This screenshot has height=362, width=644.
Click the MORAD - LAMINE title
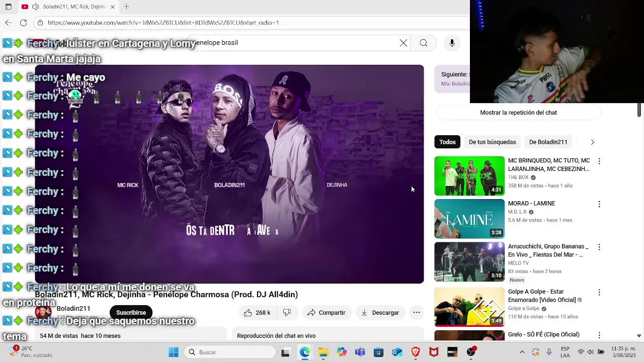coord(531,203)
